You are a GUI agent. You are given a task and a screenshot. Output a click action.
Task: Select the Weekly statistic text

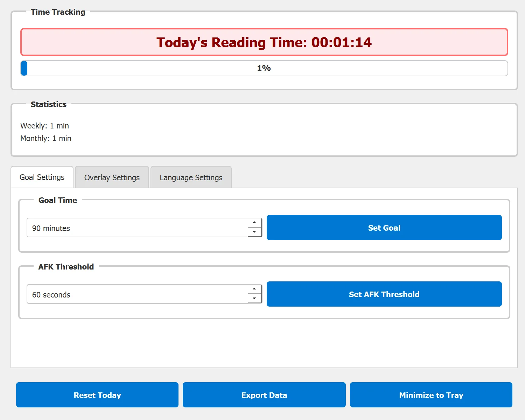coord(44,126)
